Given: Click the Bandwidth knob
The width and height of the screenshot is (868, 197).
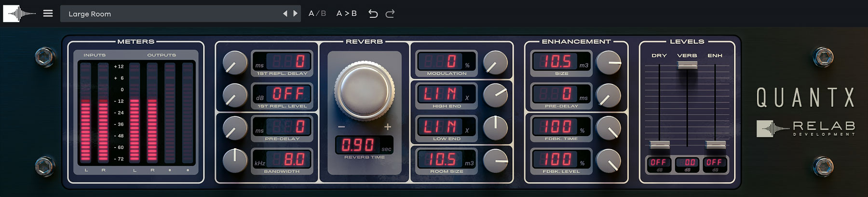Looking at the screenshot, I should click(x=235, y=161).
